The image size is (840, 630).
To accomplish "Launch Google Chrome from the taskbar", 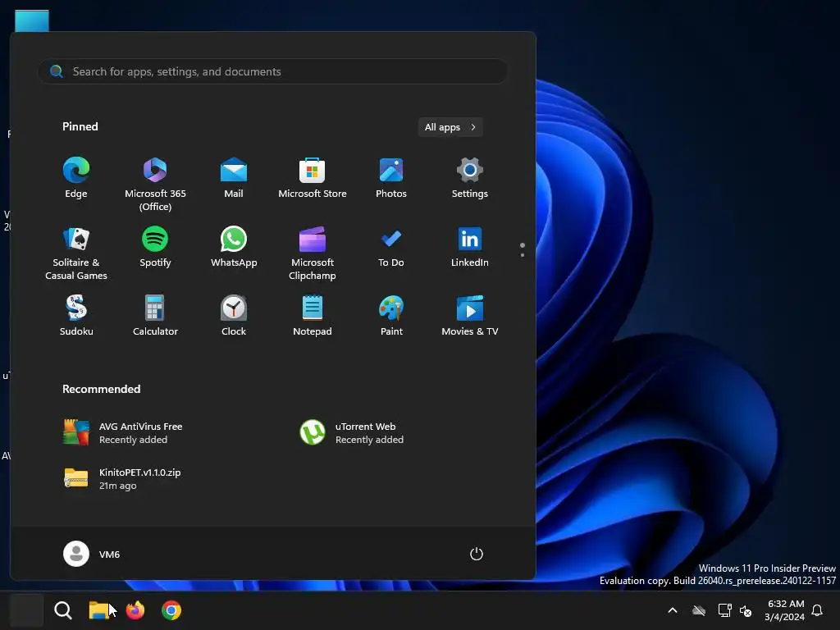I will 171,610.
